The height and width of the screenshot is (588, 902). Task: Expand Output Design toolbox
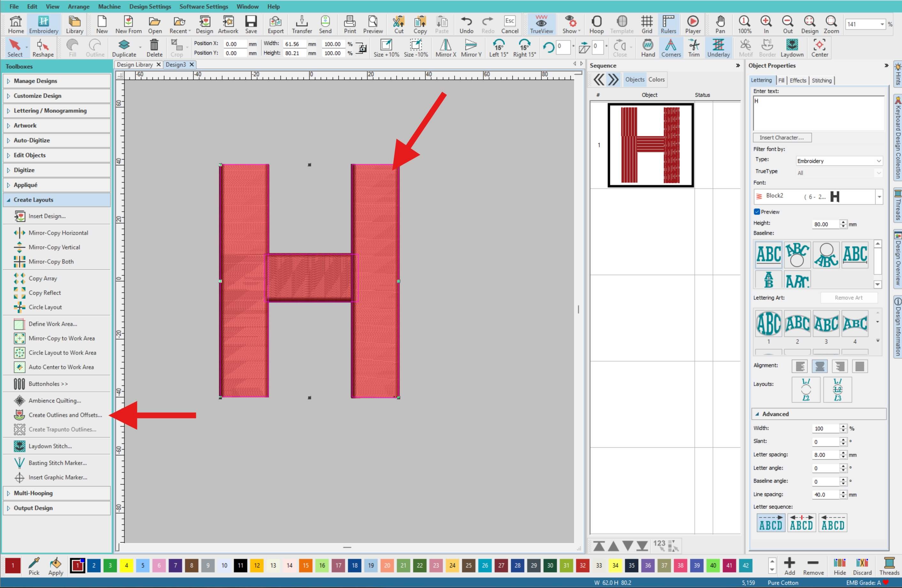click(57, 507)
